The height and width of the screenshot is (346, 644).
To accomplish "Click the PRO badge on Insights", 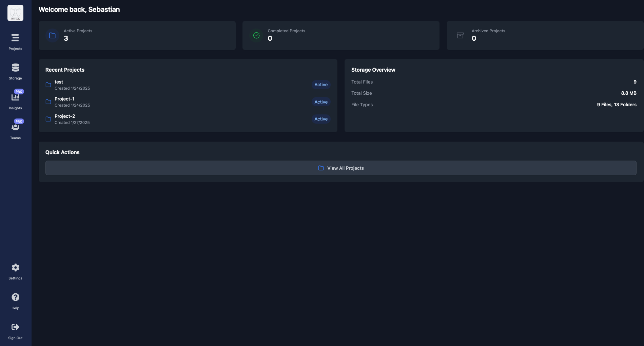I will tap(19, 92).
